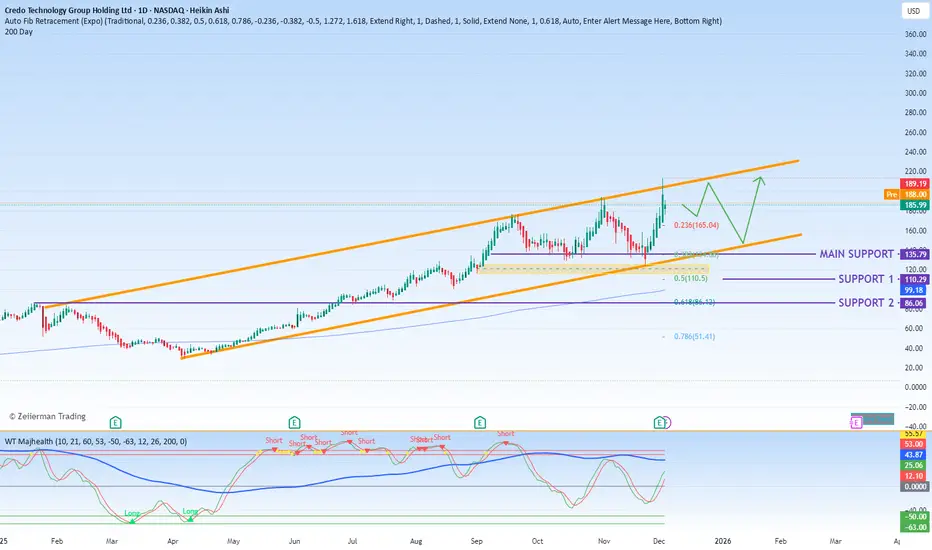Click the blue 43.87 oscillator value label

pos(914,455)
